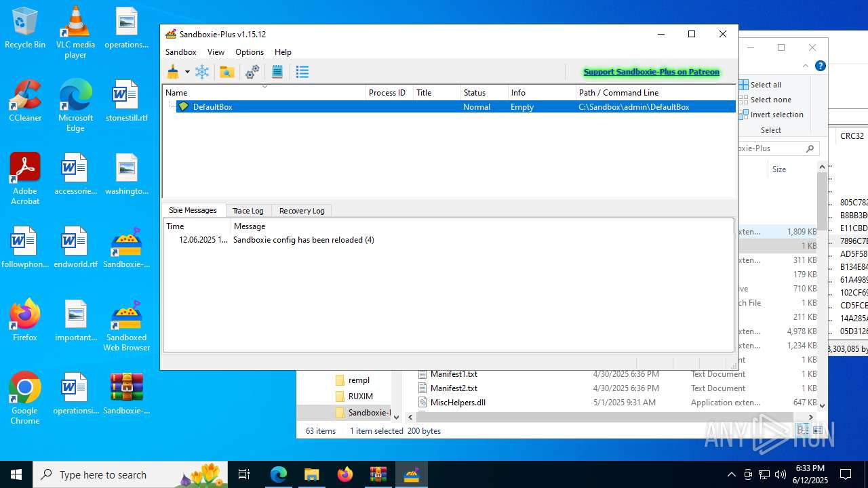Click the folder-with-magnifier toolbar icon
The image size is (868, 488).
click(x=227, y=72)
